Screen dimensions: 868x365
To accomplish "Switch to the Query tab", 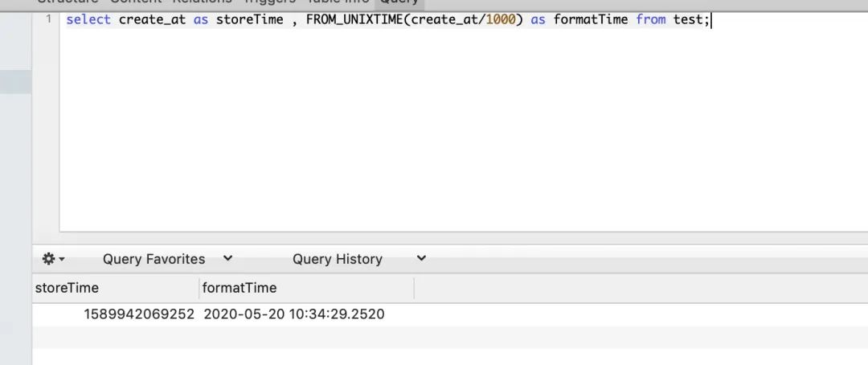I will pyautogui.click(x=399, y=2).
